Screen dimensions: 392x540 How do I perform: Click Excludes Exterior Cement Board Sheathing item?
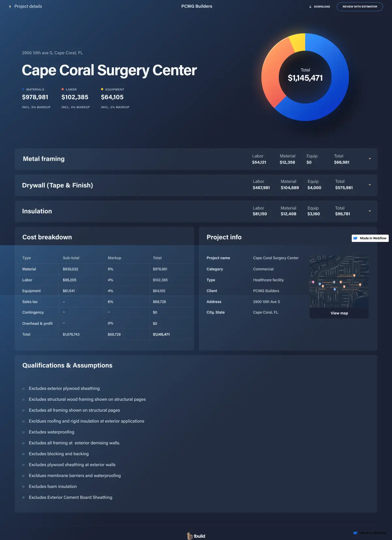[71, 498]
